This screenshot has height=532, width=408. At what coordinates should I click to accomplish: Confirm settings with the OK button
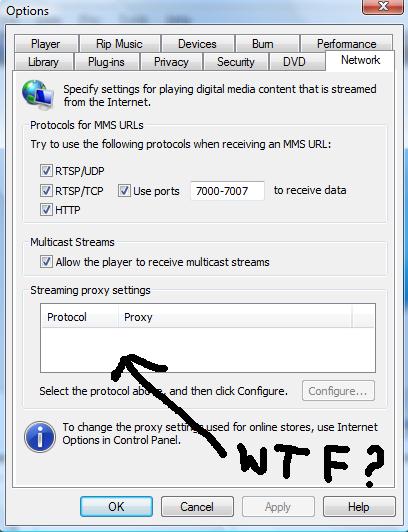pyautogui.click(x=116, y=507)
